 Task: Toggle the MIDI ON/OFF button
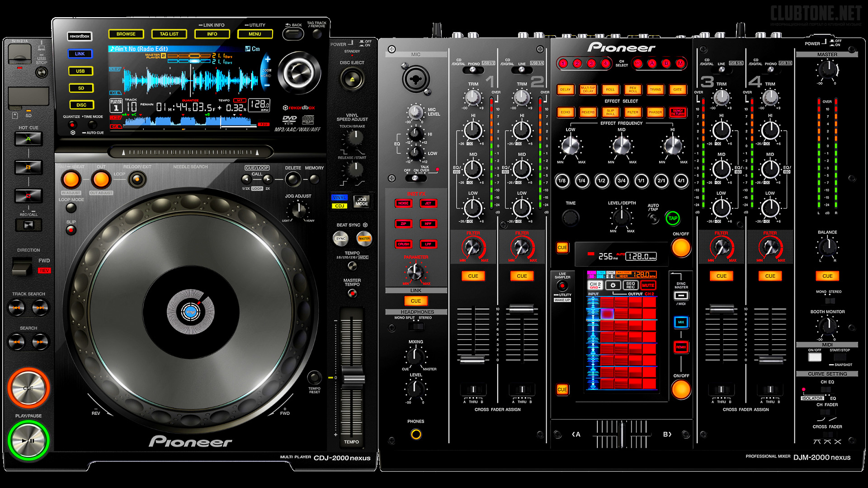point(815,357)
